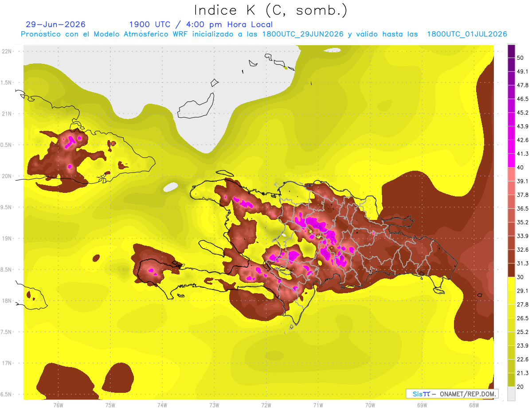The width and height of the screenshot is (532, 411).
Task: Click the title "Indice K (C, somb.)"
Action: point(270,10)
